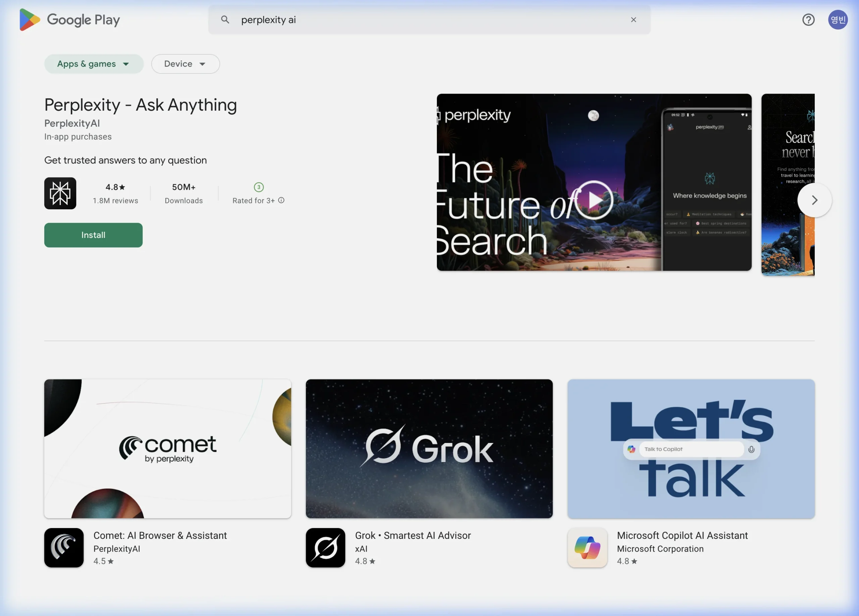This screenshot has width=859, height=616.
Task: Open the account profile avatar
Action: pos(838,20)
